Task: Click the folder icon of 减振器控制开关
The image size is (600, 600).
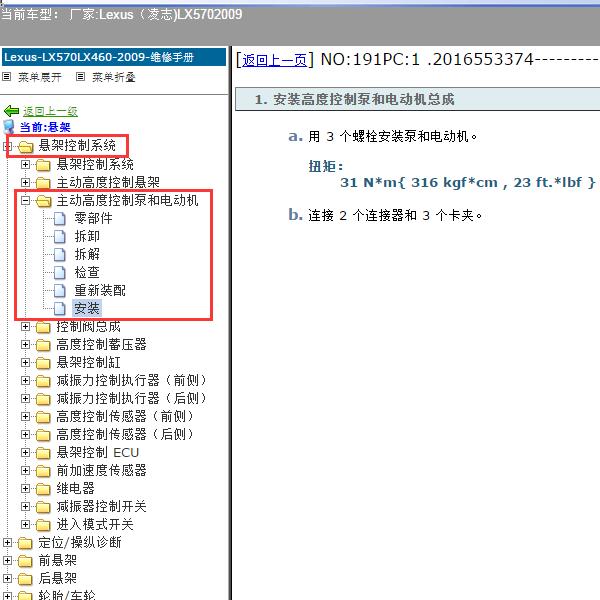Action: pos(43,507)
